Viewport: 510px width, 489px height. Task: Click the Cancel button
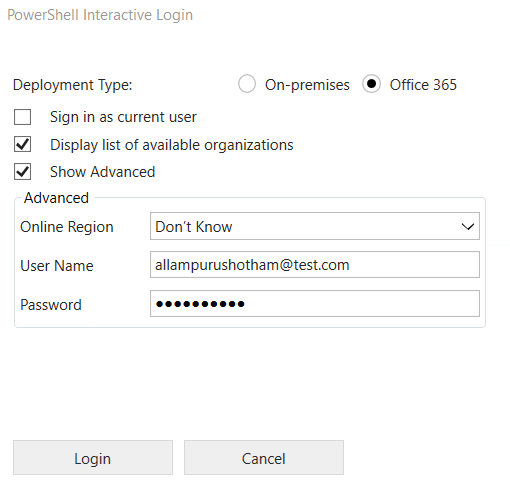pyautogui.click(x=264, y=458)
